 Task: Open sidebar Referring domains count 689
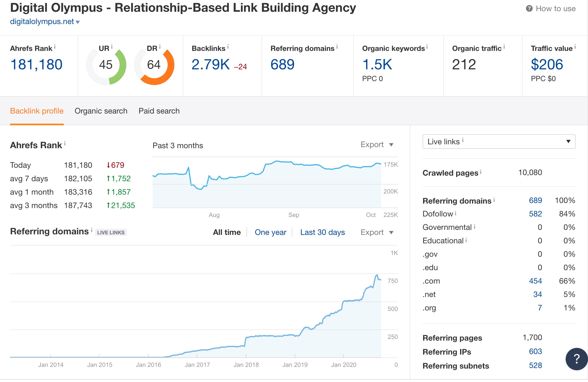[x=535, y=201]
